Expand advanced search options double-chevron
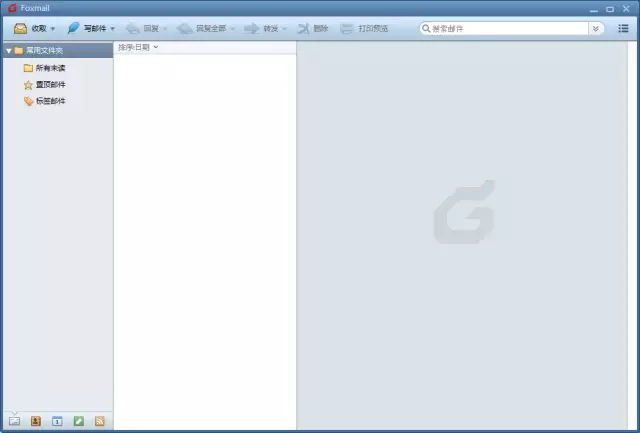Viewport: 640px width, 433px height. tap(596, 29)
